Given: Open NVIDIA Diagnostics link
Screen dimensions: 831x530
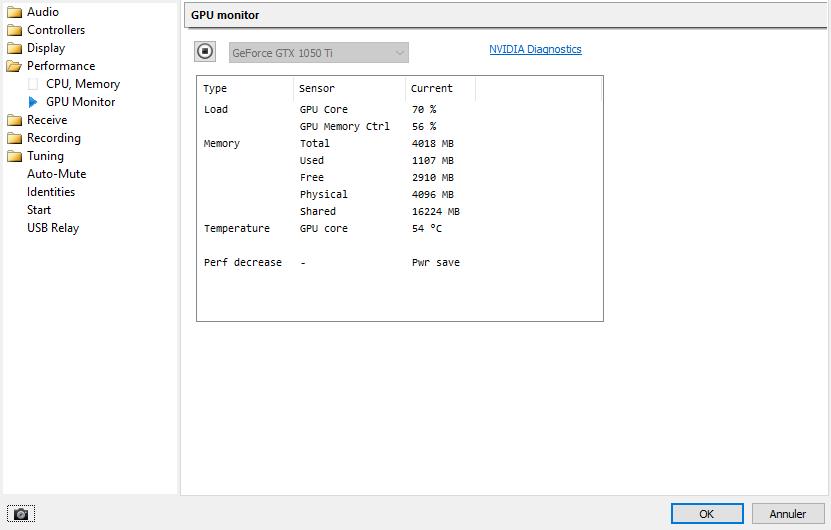Looking at the screenshot, I should pos(535,49).
